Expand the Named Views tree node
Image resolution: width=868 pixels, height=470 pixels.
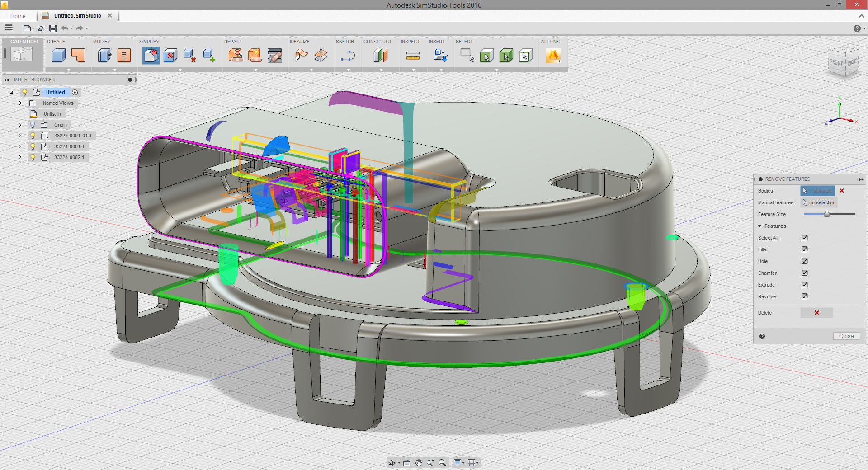pyautogui.click(x=20, y=103)
